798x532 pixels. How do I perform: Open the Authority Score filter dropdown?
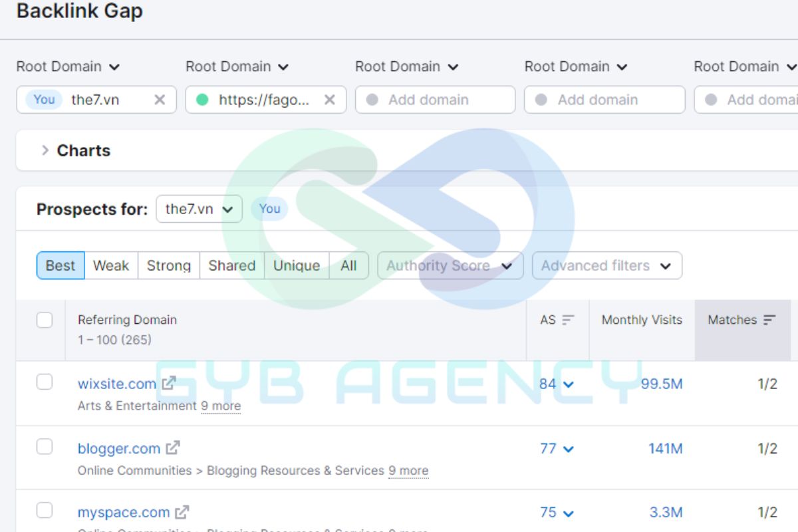[450, 265]
